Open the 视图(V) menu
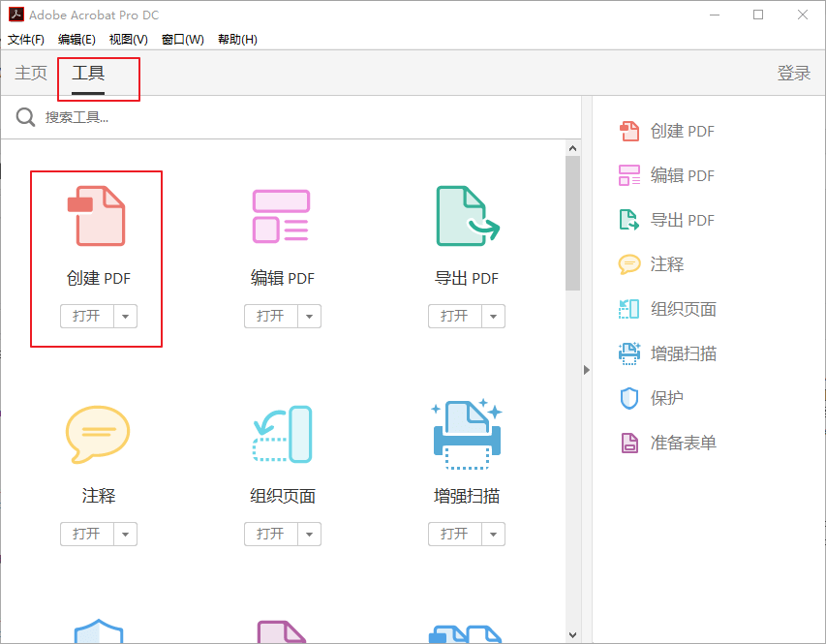Image resolution: width=826 pixels, height=644 pixels. (129, 40)
